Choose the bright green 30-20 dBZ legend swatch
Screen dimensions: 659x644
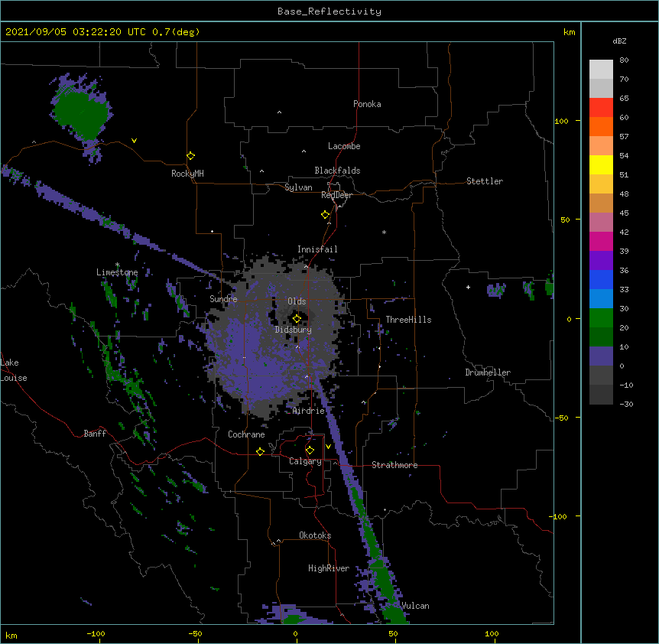tap(601, 318)
